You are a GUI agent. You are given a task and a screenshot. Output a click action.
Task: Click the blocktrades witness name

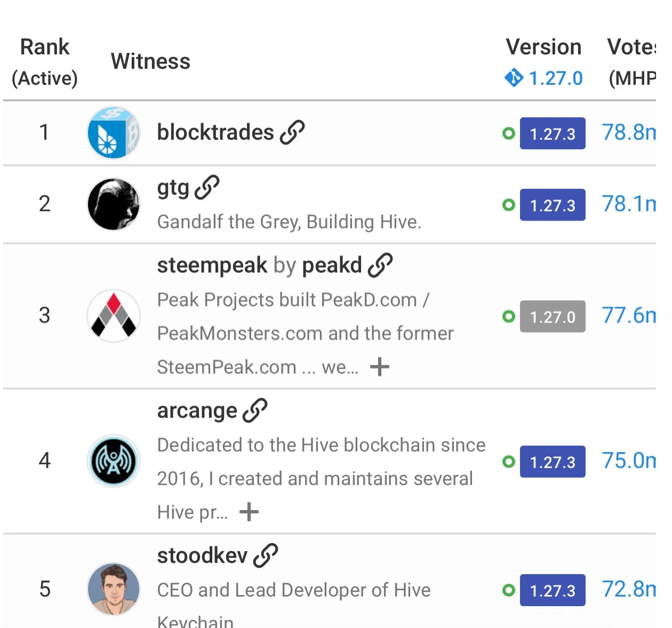click(x=215, y=132)
